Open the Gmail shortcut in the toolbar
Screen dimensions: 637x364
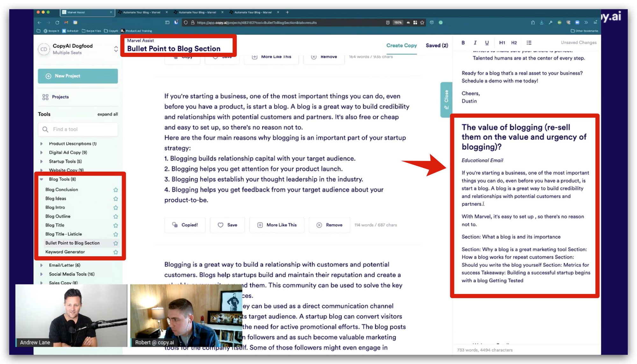66,23
